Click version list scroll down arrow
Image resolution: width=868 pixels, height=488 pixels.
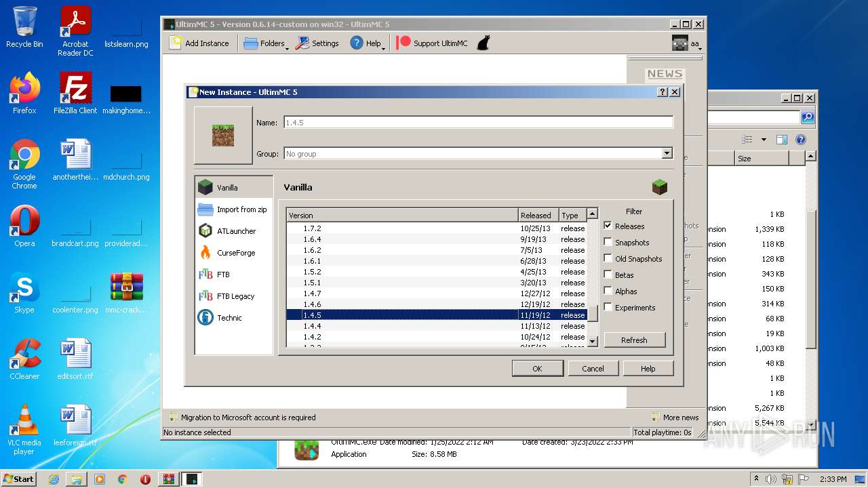[x=593, y=342]
